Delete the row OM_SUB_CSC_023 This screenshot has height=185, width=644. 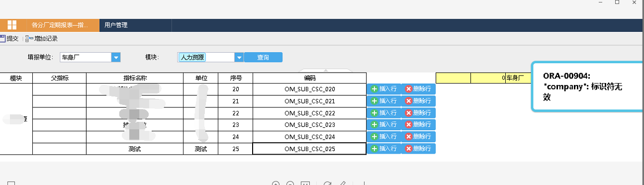(x=418, y=125)
